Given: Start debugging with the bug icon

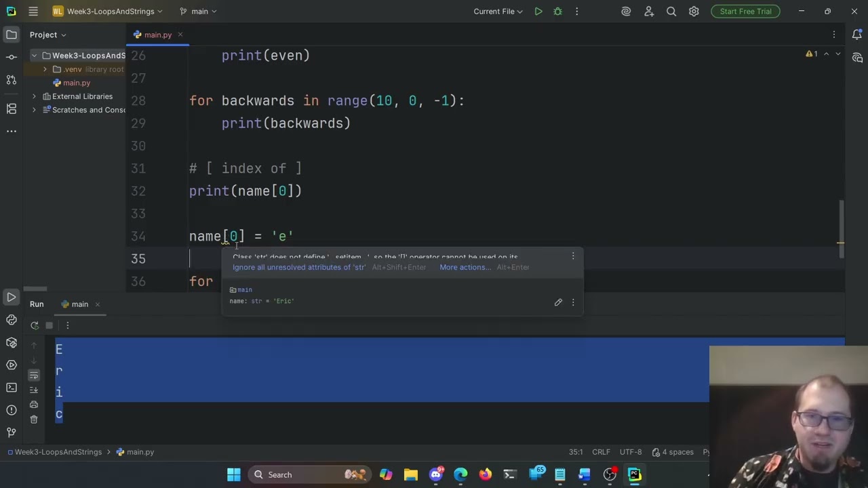Looking at the screenshot, I should coord(557,12).
